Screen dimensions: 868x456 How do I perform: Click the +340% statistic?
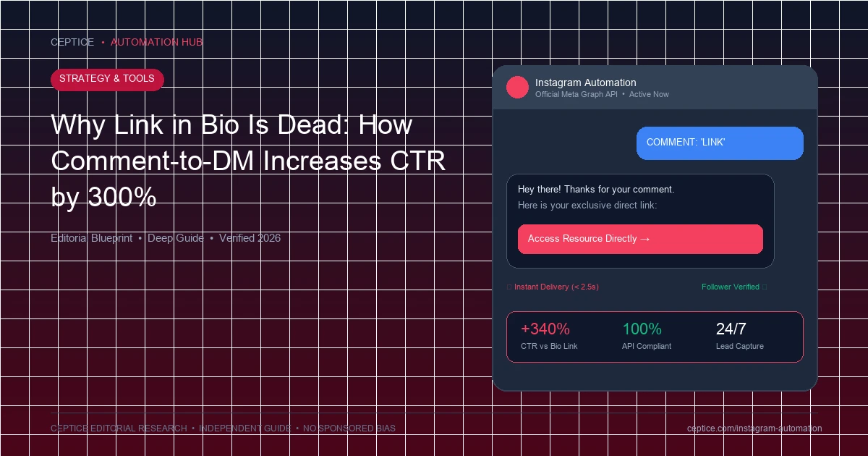point(545,329)
